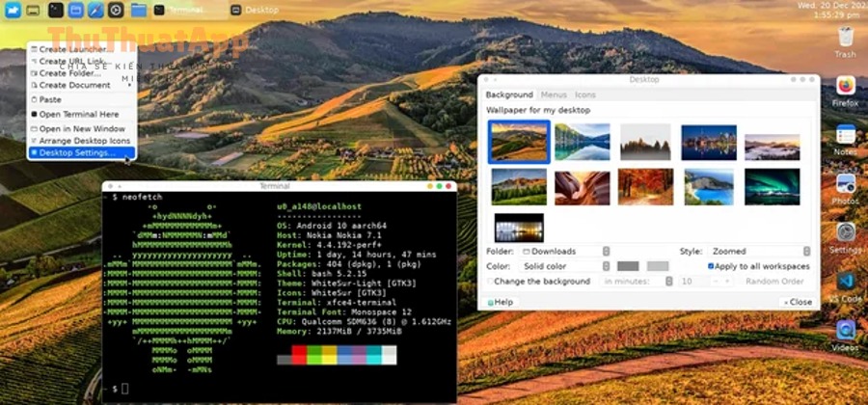Click the interval value field showing 10
Viewport: 868px width, 405px height.
pos(693,281)
